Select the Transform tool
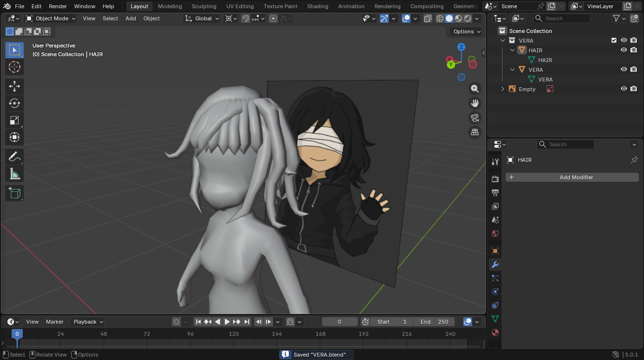The width and height of the screenshot is (644, 360). click(15, 137)
